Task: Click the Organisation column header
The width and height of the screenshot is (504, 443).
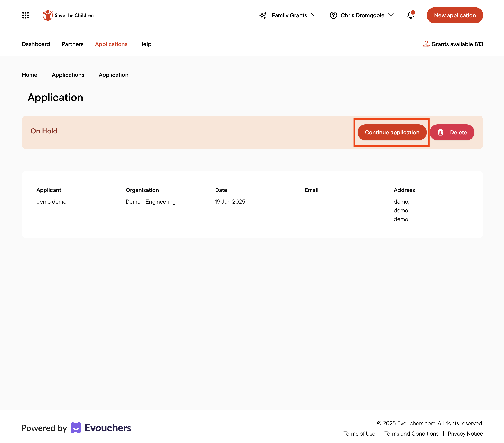Action: tap(142, 190)
